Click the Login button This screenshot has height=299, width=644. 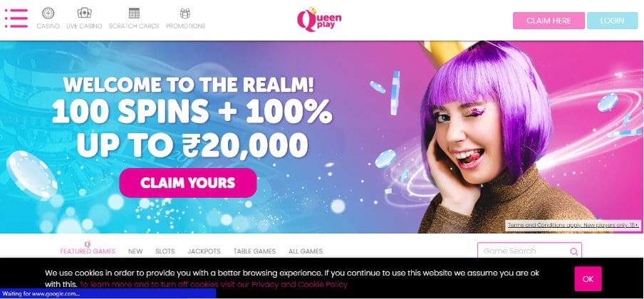pos(613,21)
